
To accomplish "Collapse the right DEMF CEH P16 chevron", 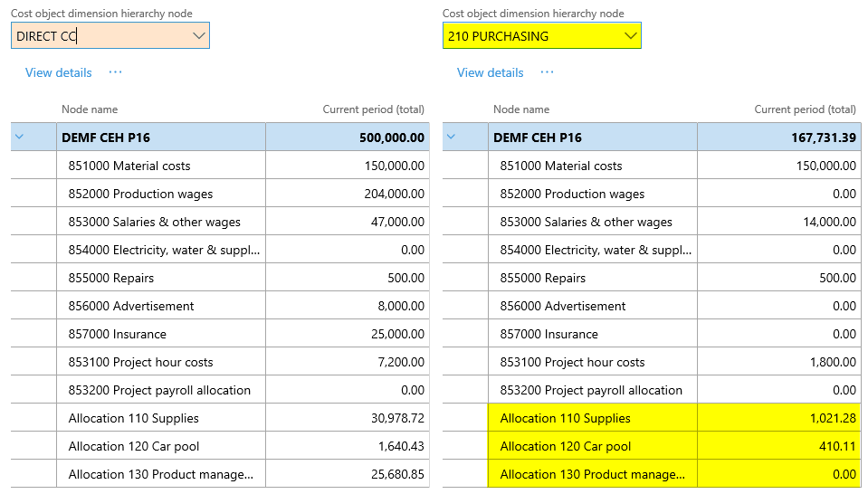I will (451, 138).
